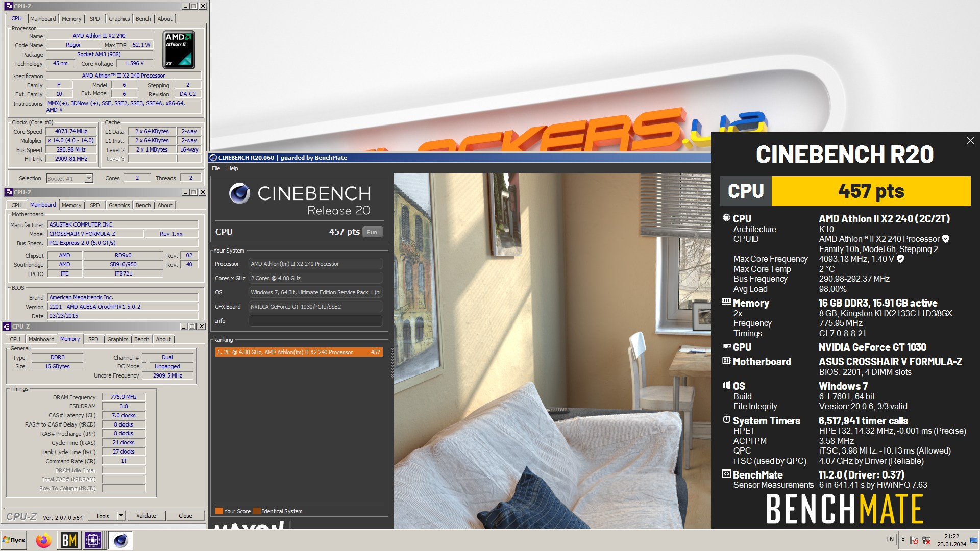980x551 pixels.
Task: Close the BenchMate Cinebench R20 result panel
Action: tap(970, 141)
